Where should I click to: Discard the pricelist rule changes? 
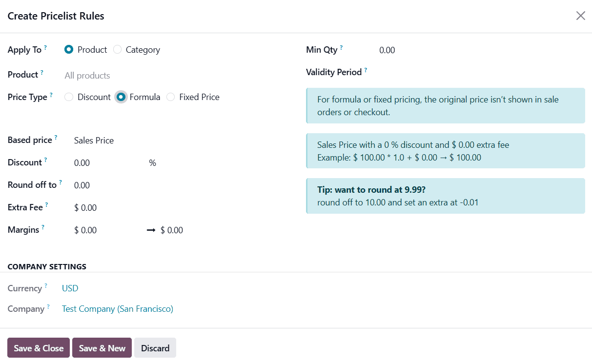point(155,347)
